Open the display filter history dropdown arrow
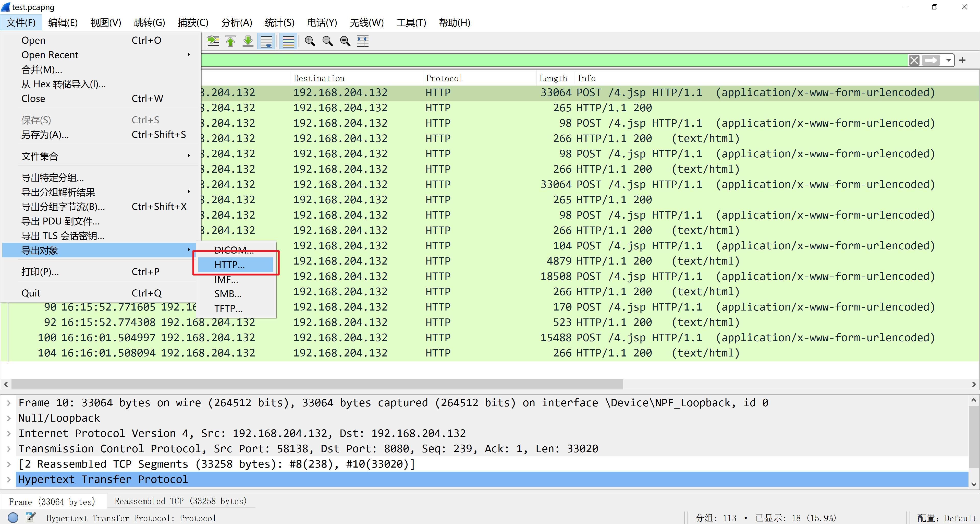The width and height of the screenshot is (980, 524). [948, 61]
